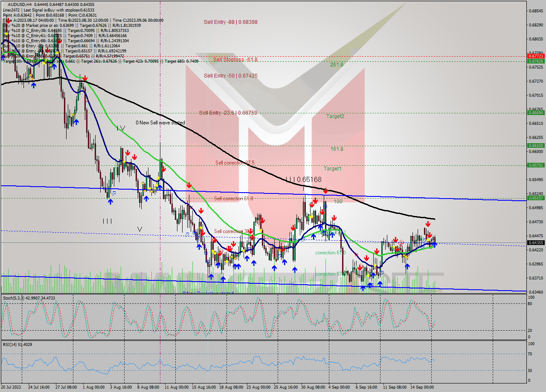This screenshot has width=546, height=392.
Task: Click the 'I V' wave label
Action: 121,128
